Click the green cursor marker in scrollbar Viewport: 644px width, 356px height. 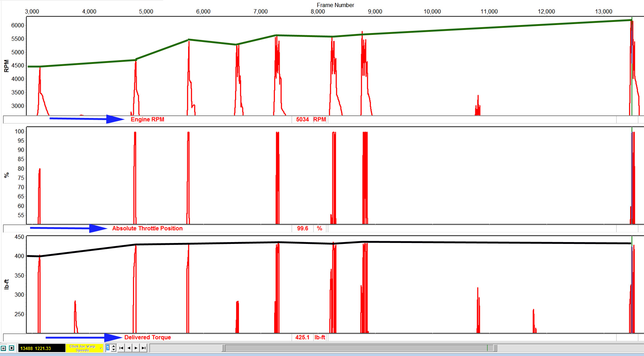coord(487,348)
